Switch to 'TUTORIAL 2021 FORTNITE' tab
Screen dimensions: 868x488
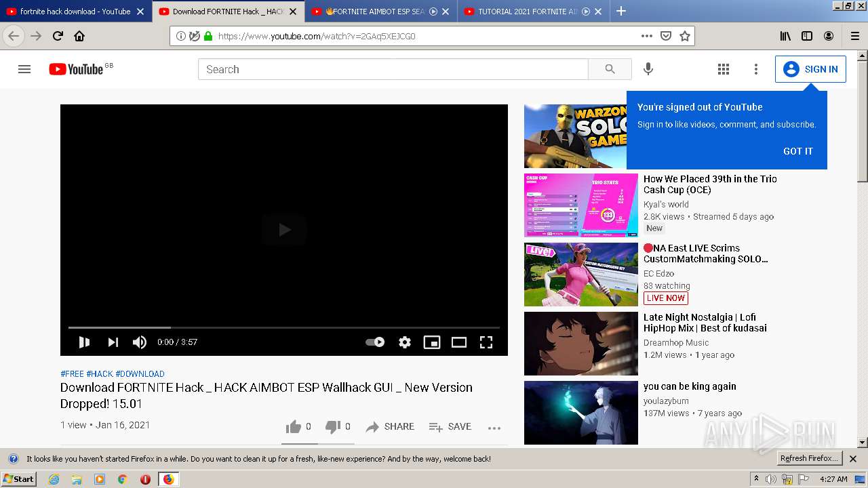528,12
